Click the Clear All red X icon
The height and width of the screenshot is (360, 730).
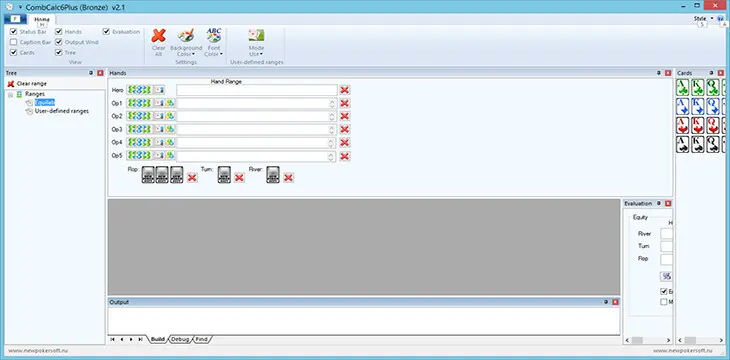pyautogui.click(x=159, y=35)
